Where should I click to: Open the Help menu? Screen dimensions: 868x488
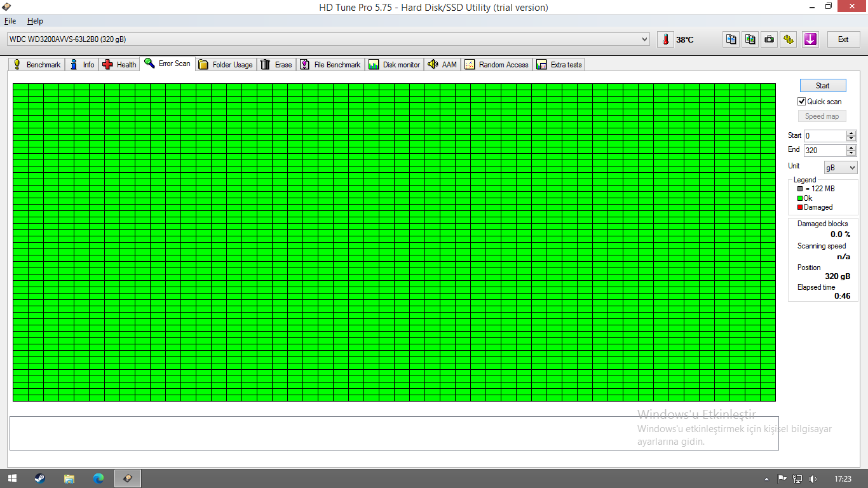click(35, 21)
